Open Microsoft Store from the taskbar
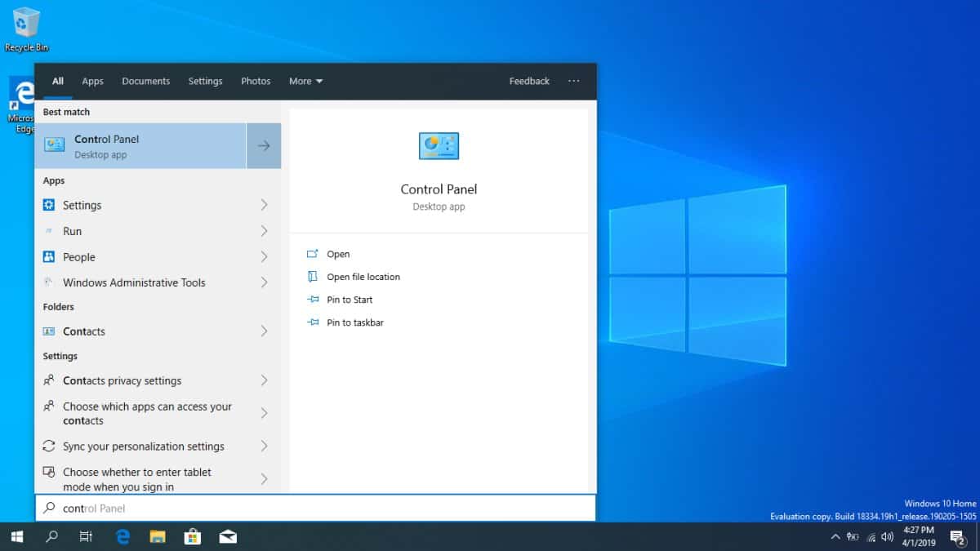The image size is (980, 551). click(193, 536)
